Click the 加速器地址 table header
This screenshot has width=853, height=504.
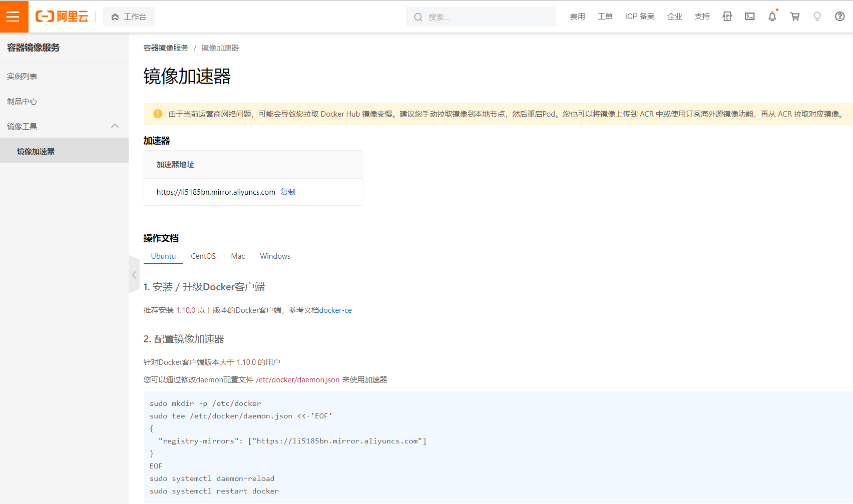[x=253, y=165]
